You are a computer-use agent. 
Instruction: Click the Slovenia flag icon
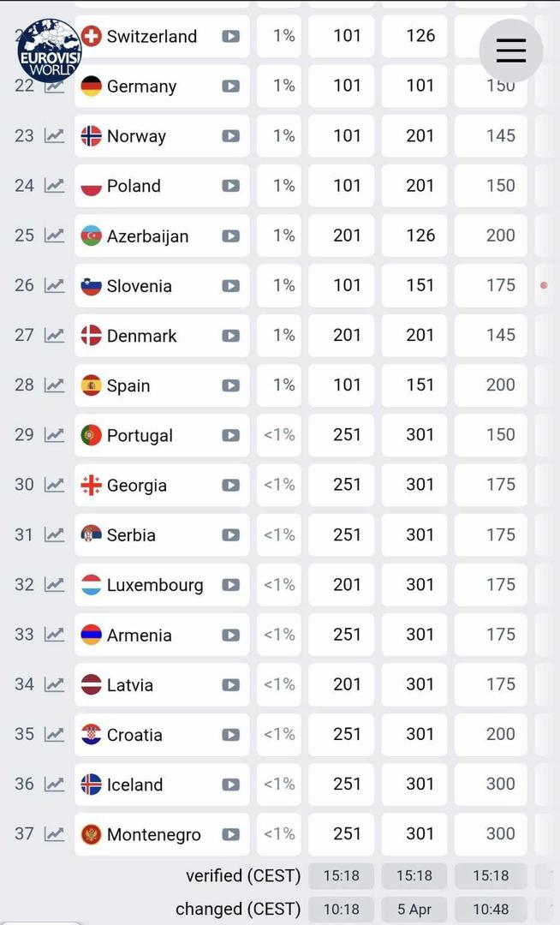coord(91,286)
